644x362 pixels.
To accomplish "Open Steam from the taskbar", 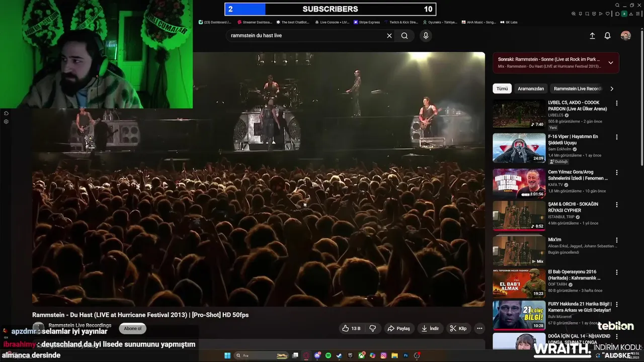I will 339,355.
